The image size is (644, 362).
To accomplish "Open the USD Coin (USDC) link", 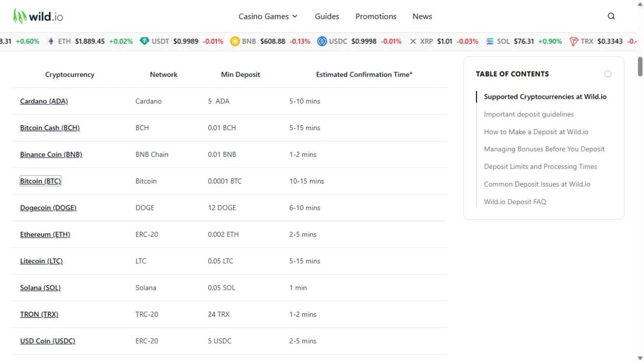I will (x=48, y=341).
